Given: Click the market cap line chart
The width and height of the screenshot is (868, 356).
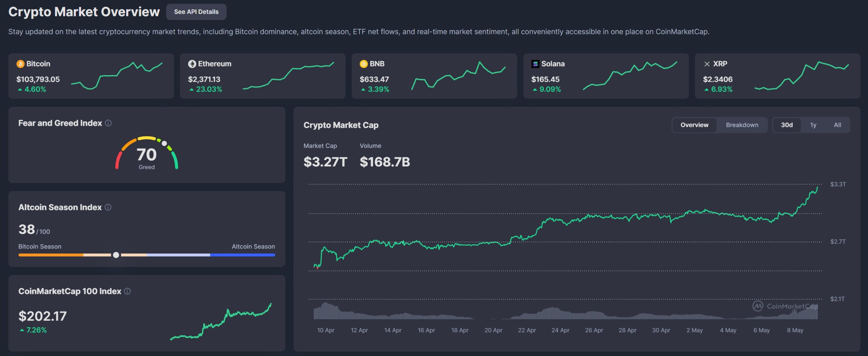Looking at the screenshot, I should [566, 228].
